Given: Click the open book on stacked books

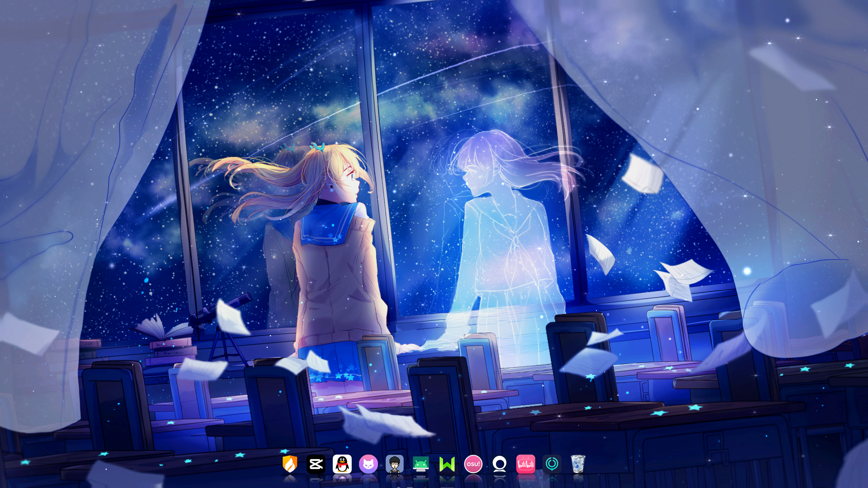Looking at the screenshot, I should coord(160,329).
